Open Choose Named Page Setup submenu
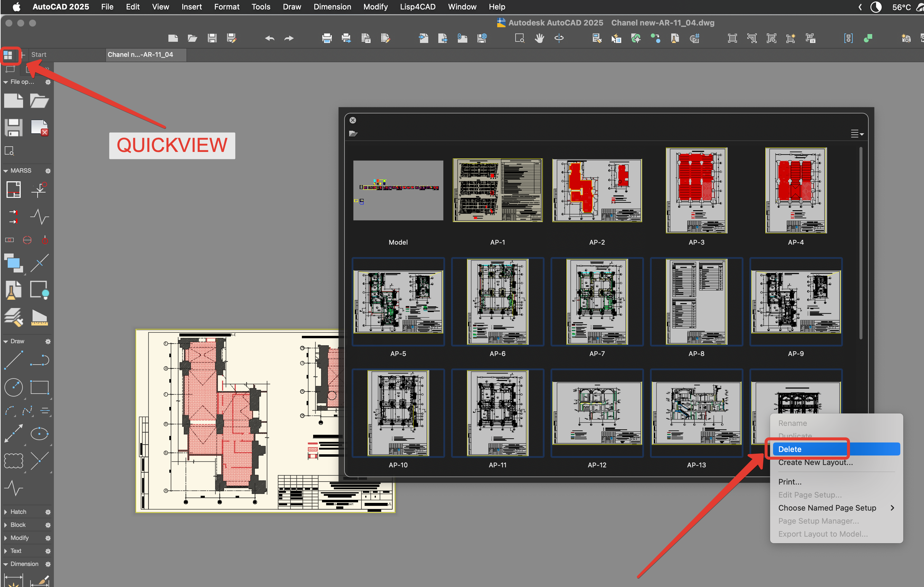This screenshot has height=587, width=924. pos(836,508)
